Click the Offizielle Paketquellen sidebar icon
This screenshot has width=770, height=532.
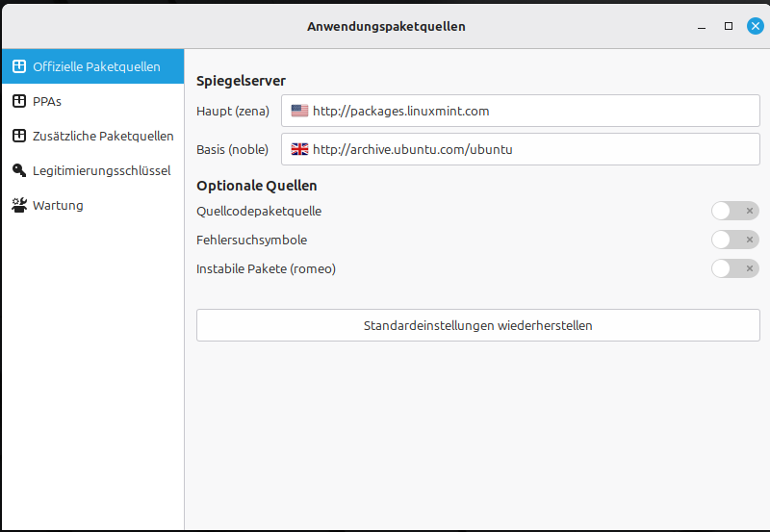click(19, 67)
